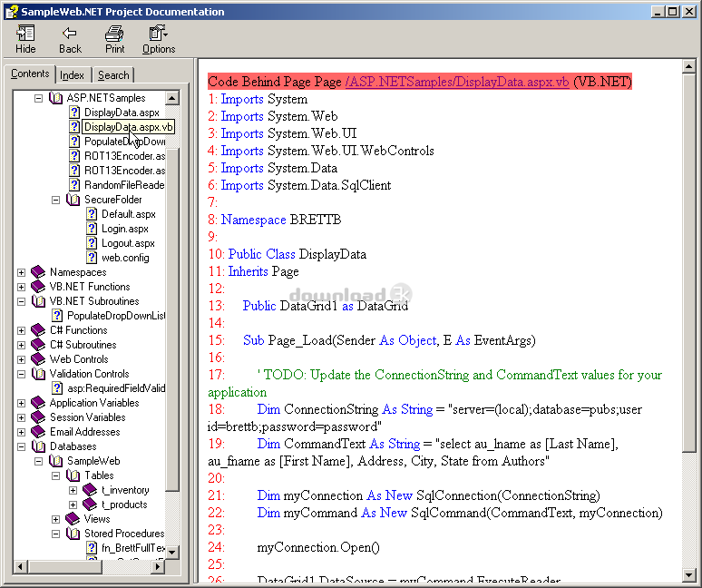Screen dimensions: 702x588
Task: Click the code line 'myConnection.Open()'
Action: tap(318, 548)
